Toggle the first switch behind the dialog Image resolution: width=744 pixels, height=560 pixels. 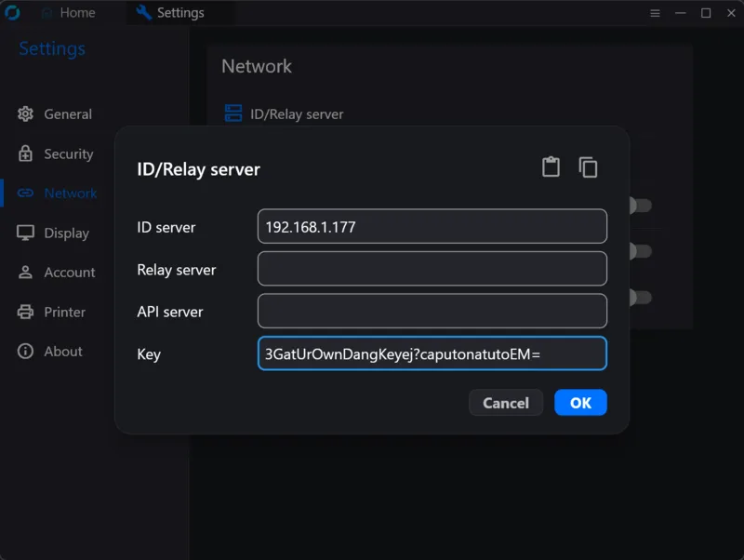point(640,206)
